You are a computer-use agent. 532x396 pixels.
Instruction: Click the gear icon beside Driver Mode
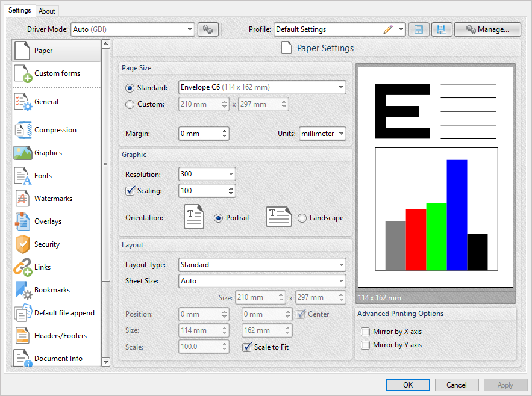click(208, 29)
